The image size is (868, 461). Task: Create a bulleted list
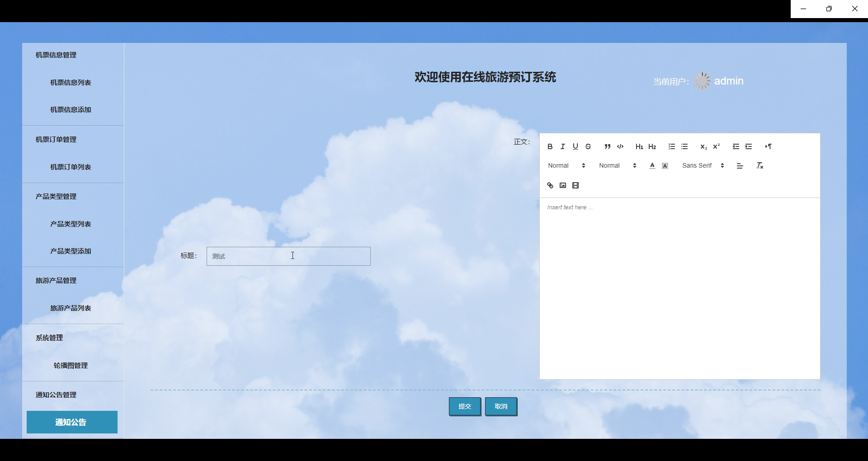pyautogui.click(x=684, y=146)
